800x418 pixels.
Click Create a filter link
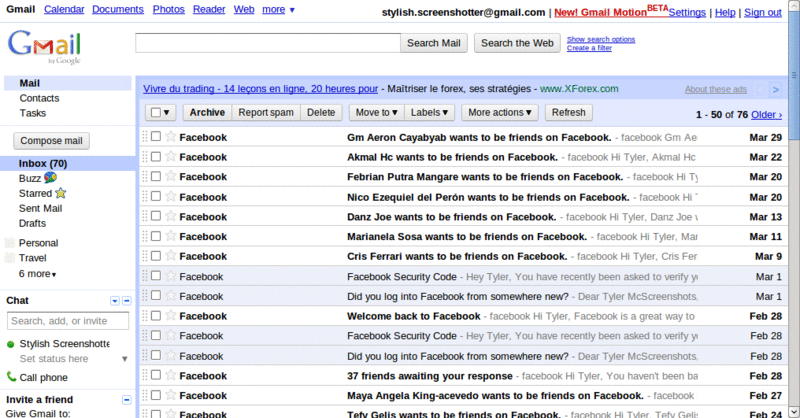tap(589, 48)
